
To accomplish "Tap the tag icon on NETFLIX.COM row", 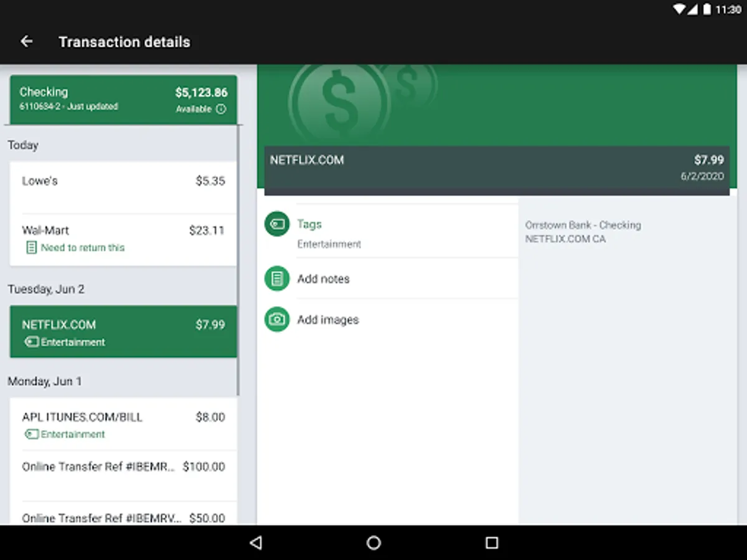I will (32, 342).
